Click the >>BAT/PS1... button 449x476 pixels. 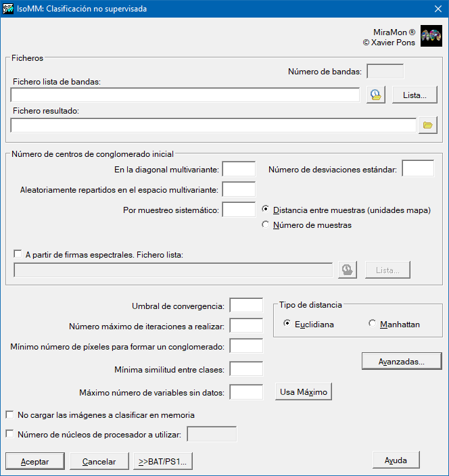point(164,461)
